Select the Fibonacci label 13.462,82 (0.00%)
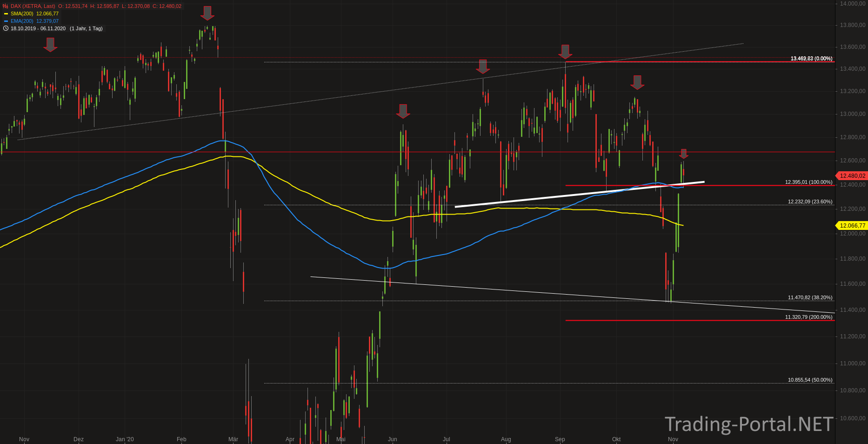Viewport: 868px width, 444px height. click(x=811, y=59)
